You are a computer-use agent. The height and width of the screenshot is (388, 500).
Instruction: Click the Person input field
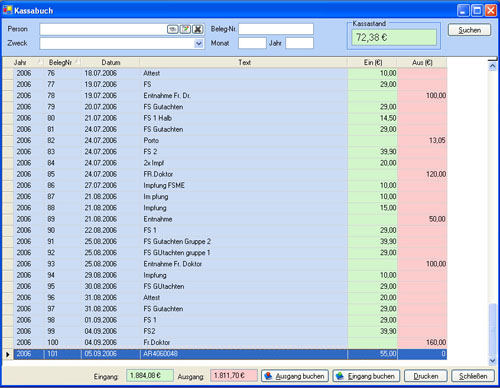pos(103,29)
